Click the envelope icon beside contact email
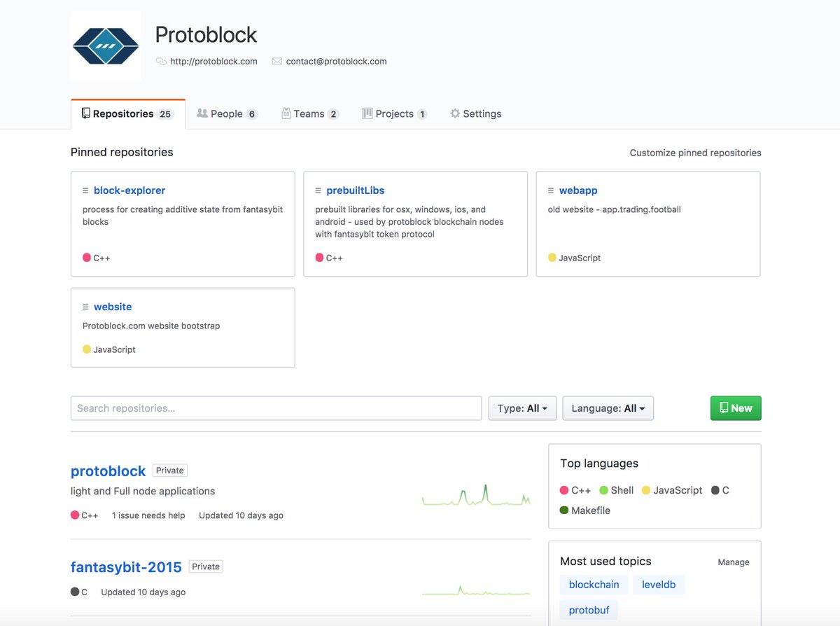Image resolution: width=840 pixels, height=626 pixels. (277, 62)
